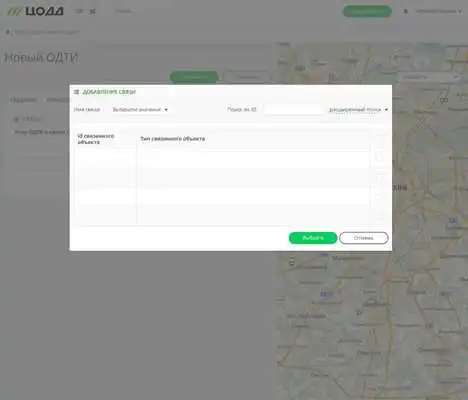Click the first small icon beside the logo
This screenshot has height=400, width=468.
79,11
